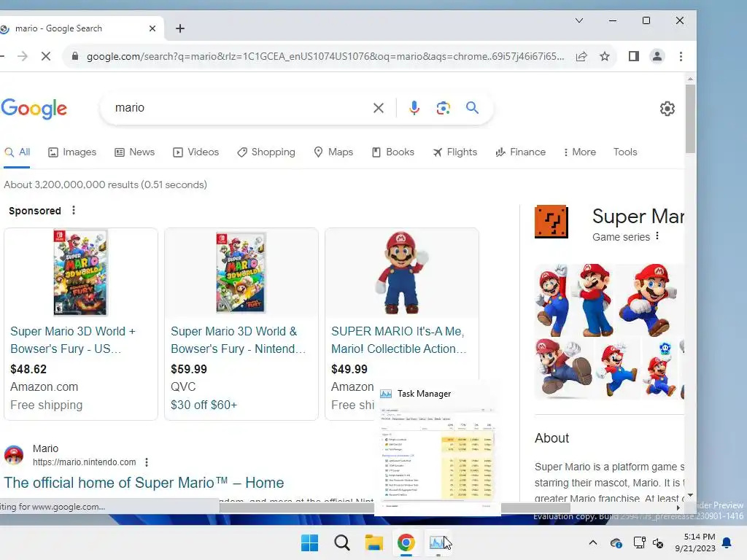Open Task Manager taskbar icon
Viewport: 747px width, 560px height.
tap(438, 542)
